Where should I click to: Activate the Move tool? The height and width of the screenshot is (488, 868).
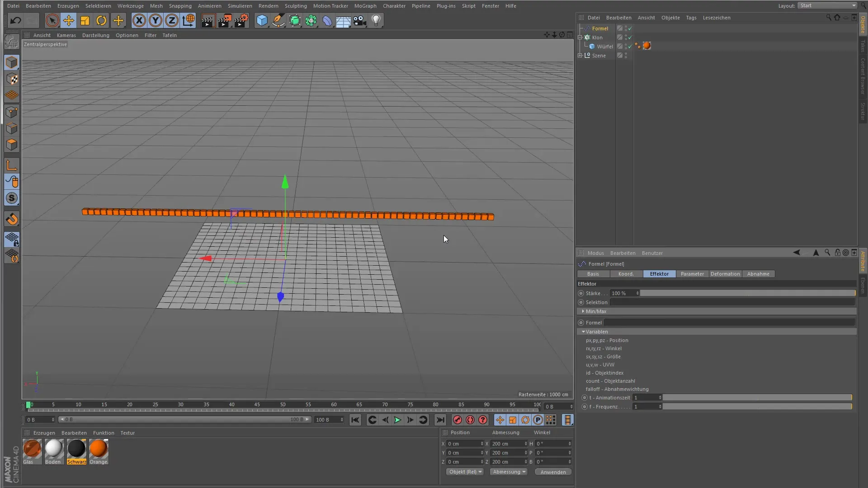point(69,20)
